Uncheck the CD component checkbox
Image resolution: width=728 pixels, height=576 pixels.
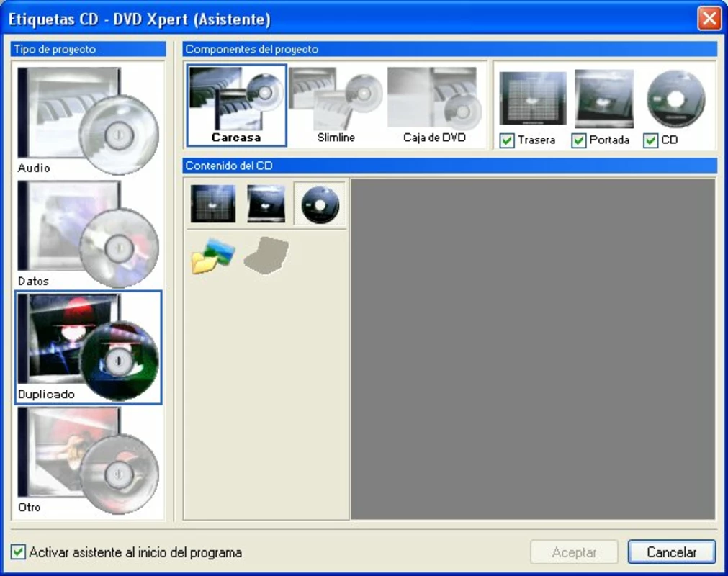(650, 140)
